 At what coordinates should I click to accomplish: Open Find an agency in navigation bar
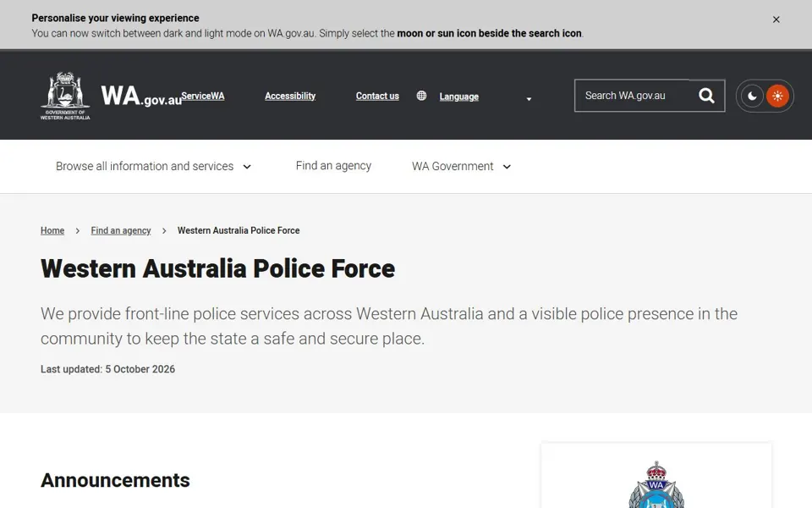click(333, 166)
